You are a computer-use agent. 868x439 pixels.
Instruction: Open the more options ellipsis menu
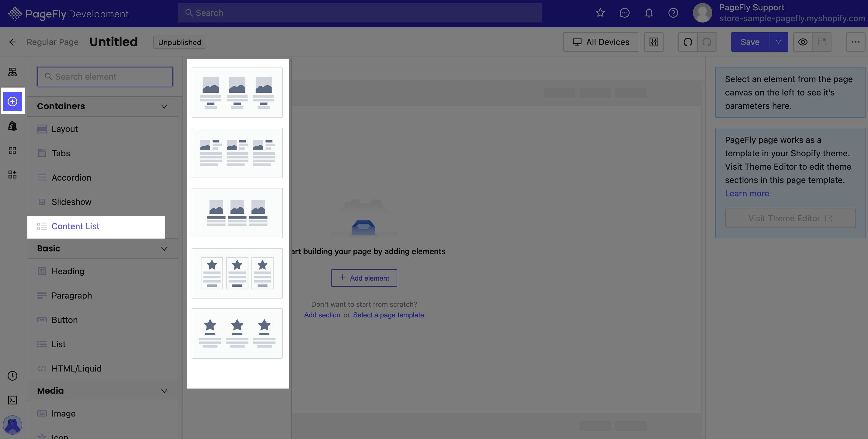pyautogui.click(x=856, y=42)
